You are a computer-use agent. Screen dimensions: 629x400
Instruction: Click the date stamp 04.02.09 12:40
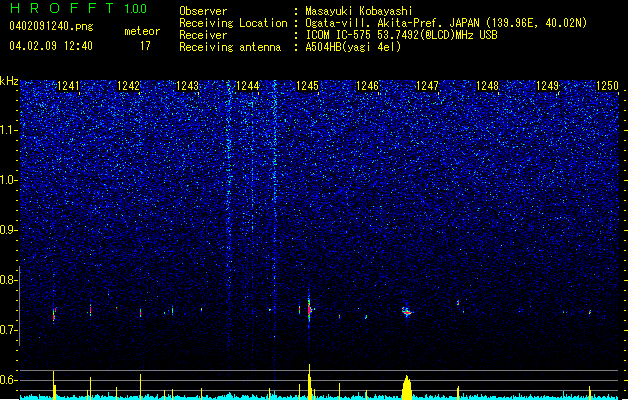coord(51,46)
